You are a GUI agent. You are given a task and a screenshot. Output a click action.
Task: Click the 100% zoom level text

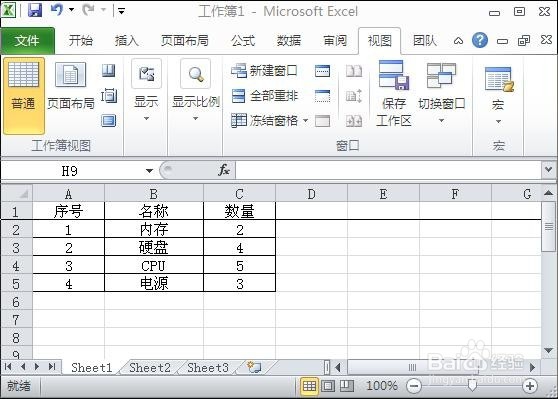[x=381, y=386]
